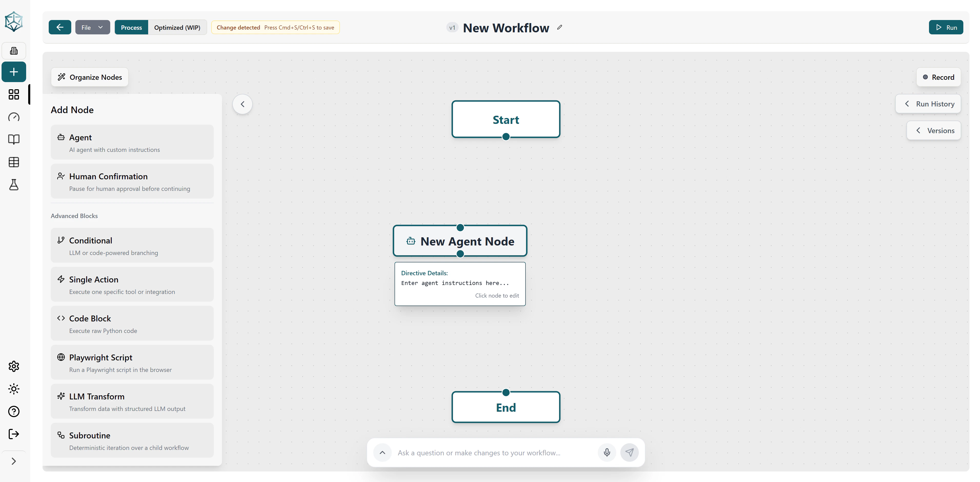Click the Organize Nodes button
Viewport: 980px width, 482px height.
point(89,77)
